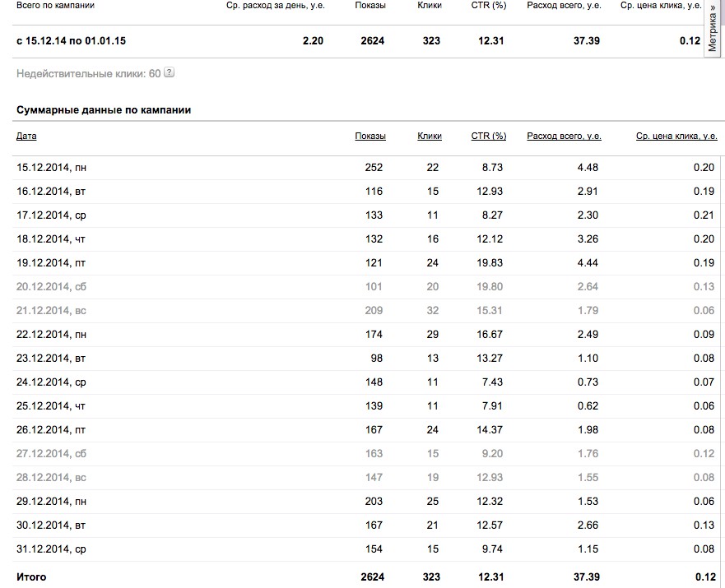Click the Суммарные данные по кампании heading
This screenshot has width=725, height=588.
104,109
